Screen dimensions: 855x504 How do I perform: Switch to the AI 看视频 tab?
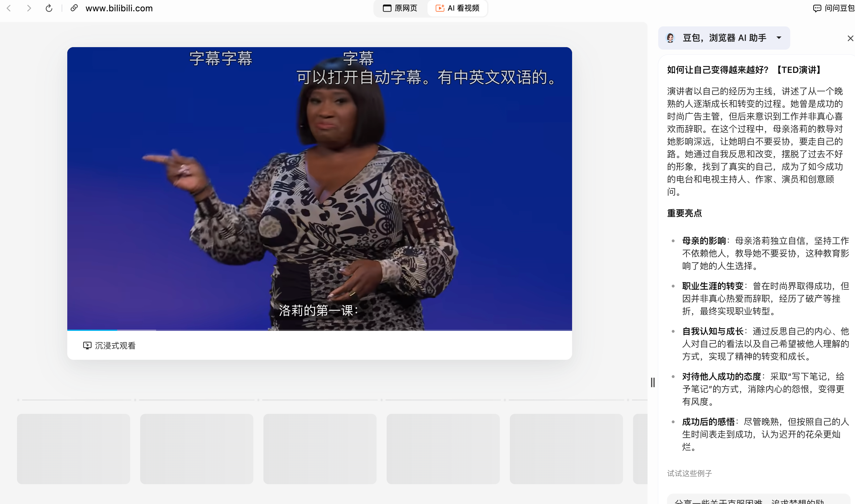coord(457,8)
